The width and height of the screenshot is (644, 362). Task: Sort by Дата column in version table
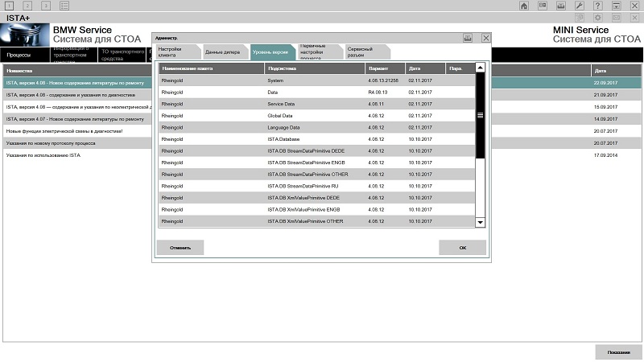point(426,68)
